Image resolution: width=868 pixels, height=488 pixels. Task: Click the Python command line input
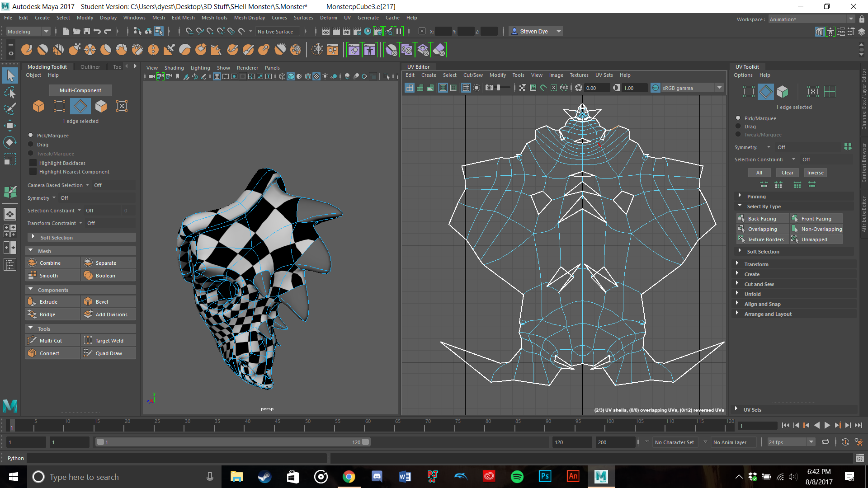click(x=177, y=458)
